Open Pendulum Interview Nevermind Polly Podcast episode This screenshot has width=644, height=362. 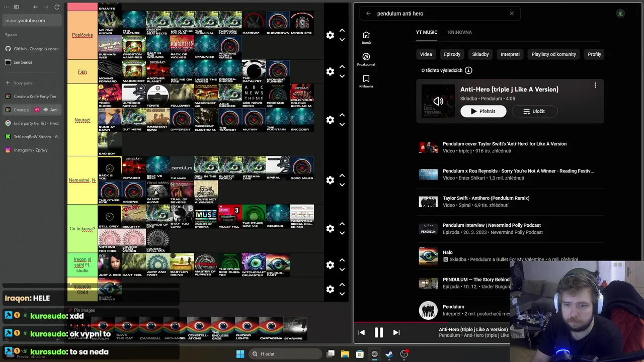[492, 225]
